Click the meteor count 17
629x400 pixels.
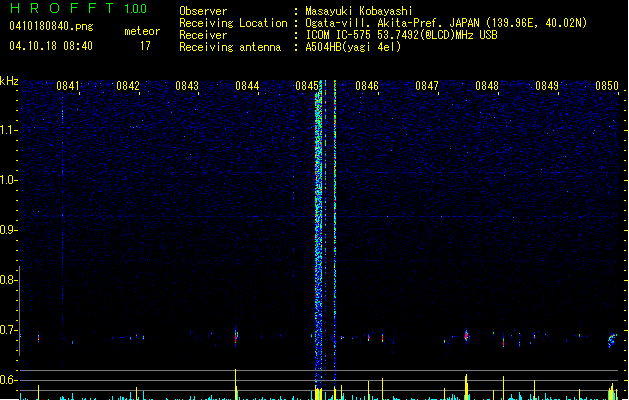pos(145,46)
